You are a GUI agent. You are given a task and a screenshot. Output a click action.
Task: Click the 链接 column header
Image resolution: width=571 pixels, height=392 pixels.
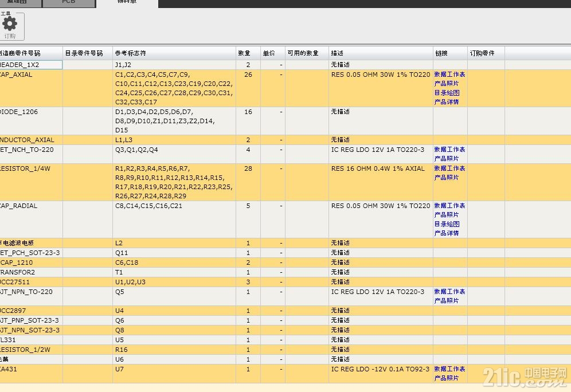coord(450,53)
